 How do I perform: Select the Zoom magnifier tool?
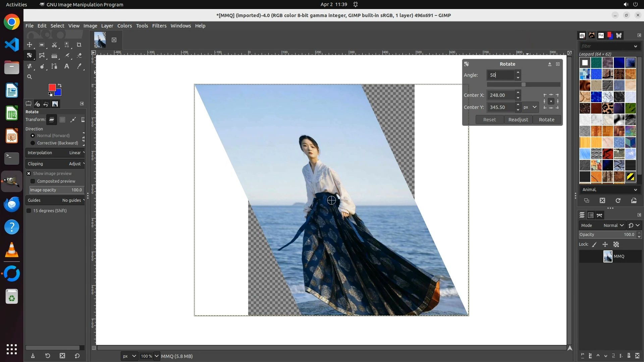coord(30,77)
